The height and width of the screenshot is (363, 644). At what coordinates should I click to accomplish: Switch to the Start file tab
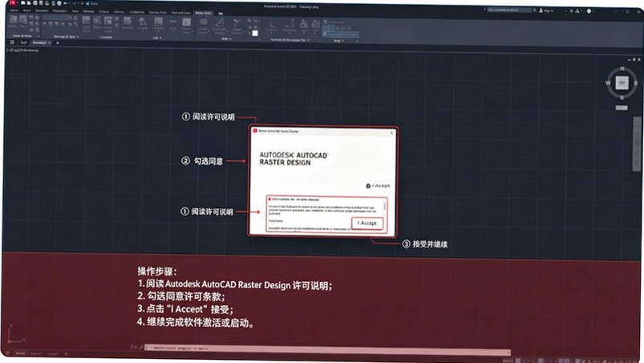pos(24,43)
